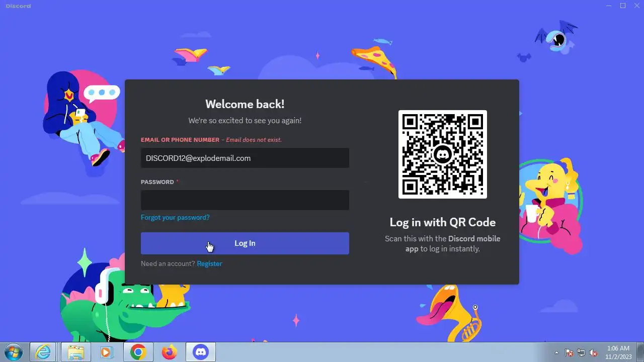Open the Forgot your password link
This screenshot has width=644, height=362.
[x=175, y=217]
